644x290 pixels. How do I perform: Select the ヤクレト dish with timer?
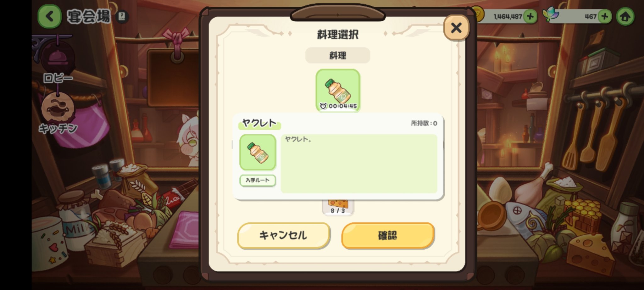338,91
